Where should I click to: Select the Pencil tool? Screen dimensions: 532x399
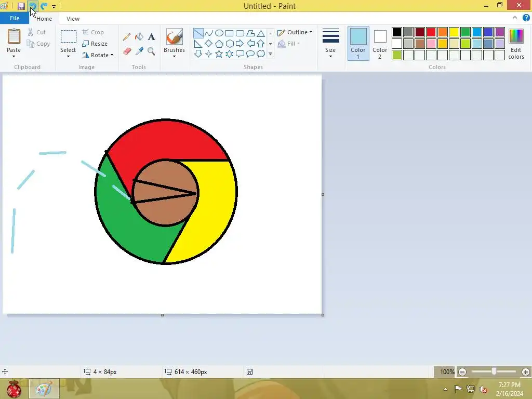coord(127,37)
